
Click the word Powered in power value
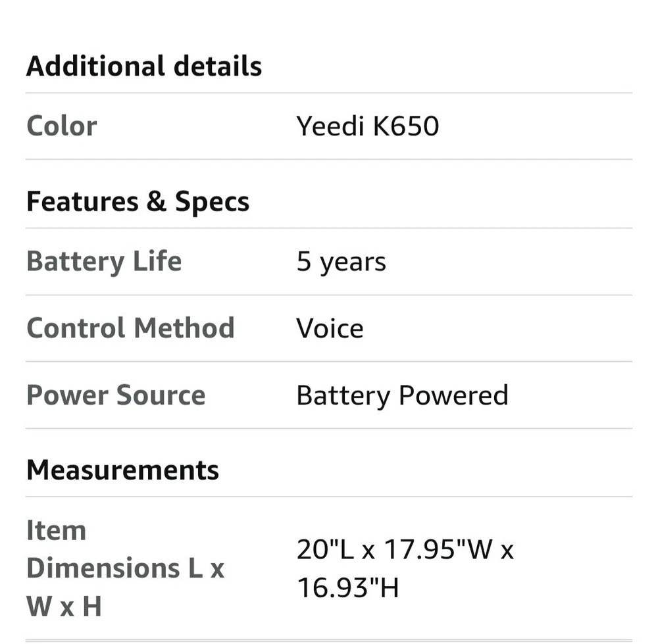(453, 395)
